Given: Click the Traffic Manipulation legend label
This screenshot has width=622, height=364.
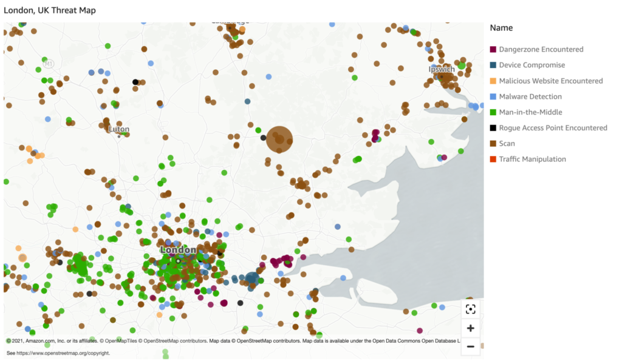Looking at the screenshot, I should (x=532, y=160).
